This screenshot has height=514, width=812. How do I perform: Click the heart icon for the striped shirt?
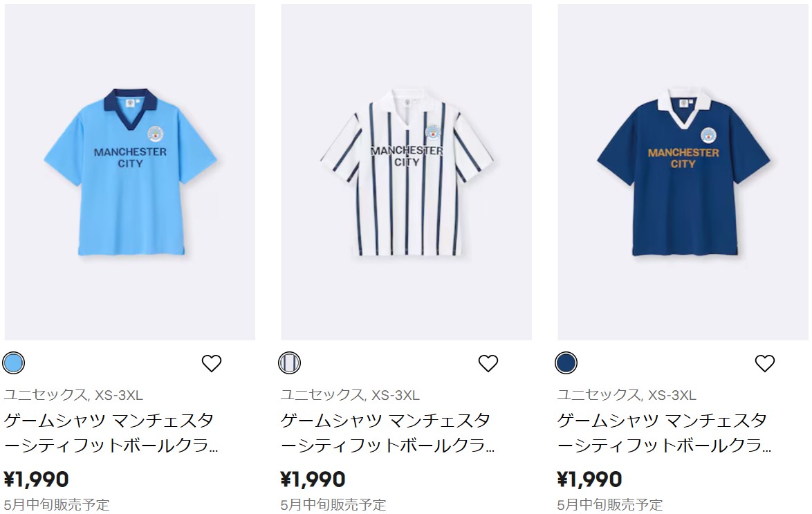click(488, 363)
